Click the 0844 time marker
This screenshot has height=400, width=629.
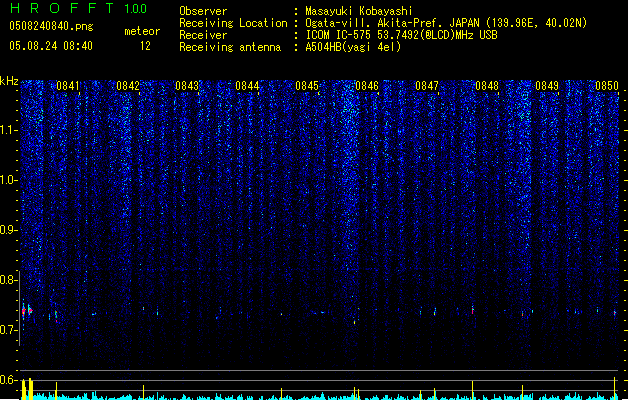(247, 86)
